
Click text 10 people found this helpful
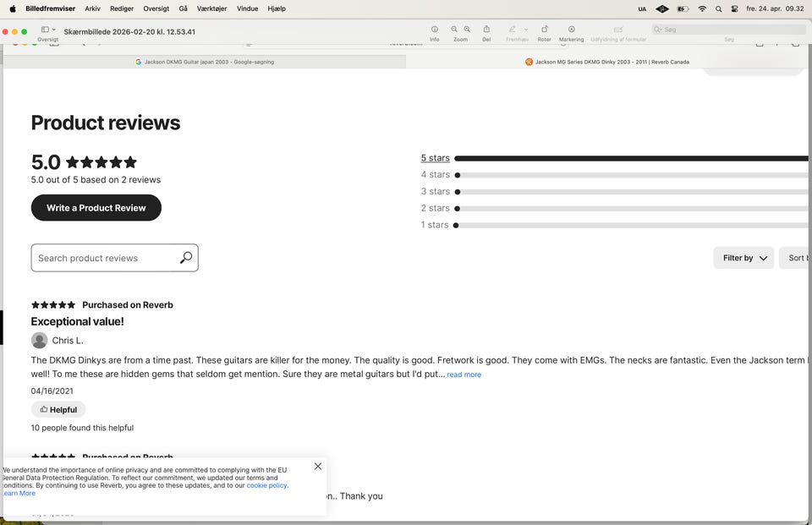coord(82,428)
